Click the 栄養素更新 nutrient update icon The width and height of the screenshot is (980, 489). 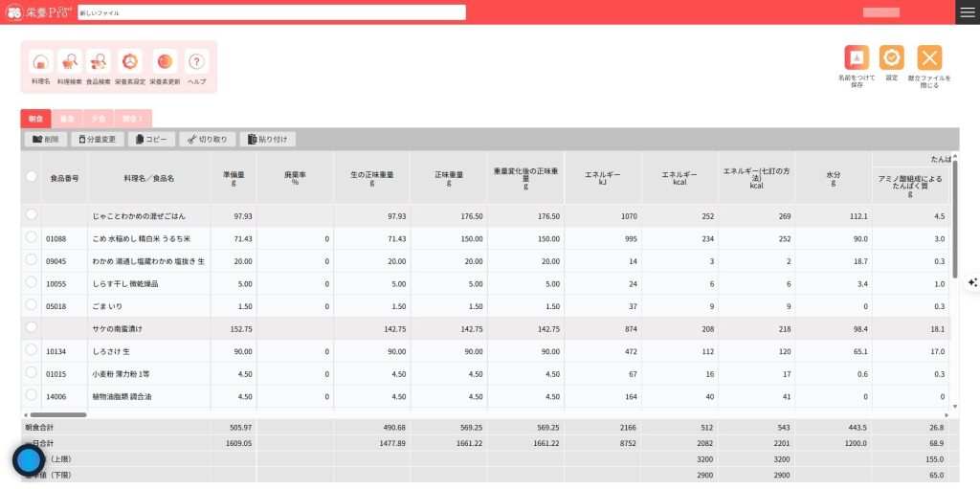coord(165,63)
